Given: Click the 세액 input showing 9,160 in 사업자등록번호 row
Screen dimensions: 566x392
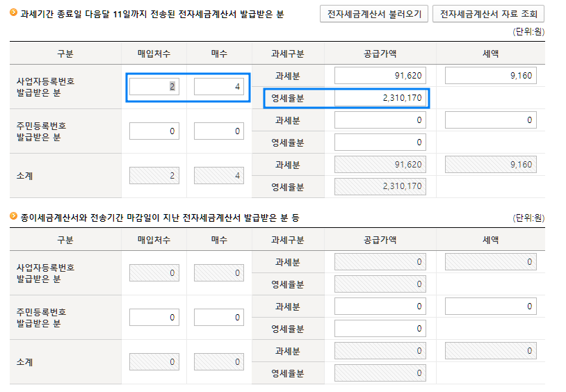Looking at the screenshot, I should [x=490, y=76].
